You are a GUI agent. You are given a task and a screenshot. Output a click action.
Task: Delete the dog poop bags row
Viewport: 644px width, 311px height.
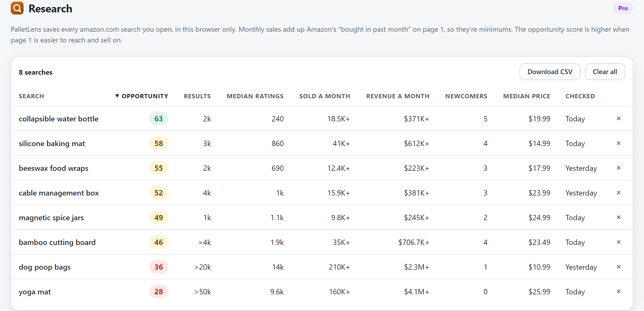[619, 267]
